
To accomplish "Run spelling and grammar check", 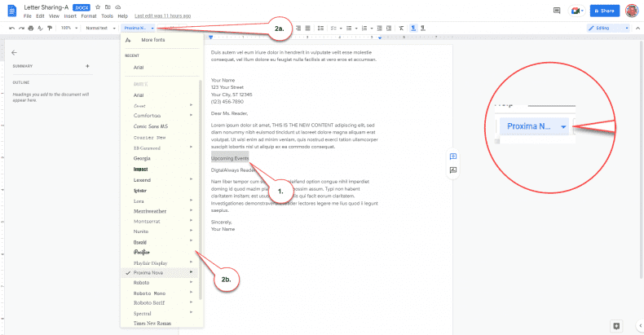I will coord(40,28).
